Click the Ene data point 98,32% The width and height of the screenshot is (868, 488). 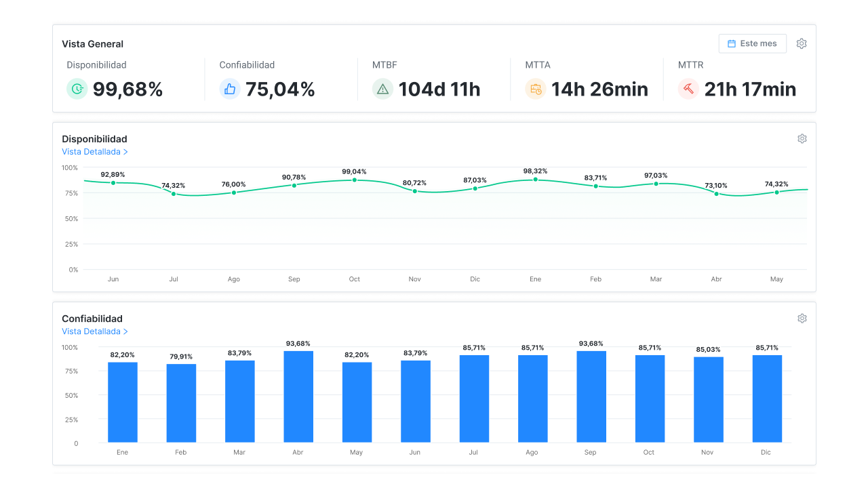coord(536,179)
